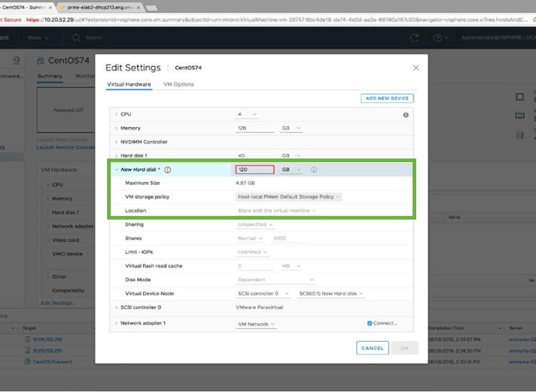Screen dimensions: 536x392
Task: Click the Search field in vSphere header
Action: tap(94, 38)
